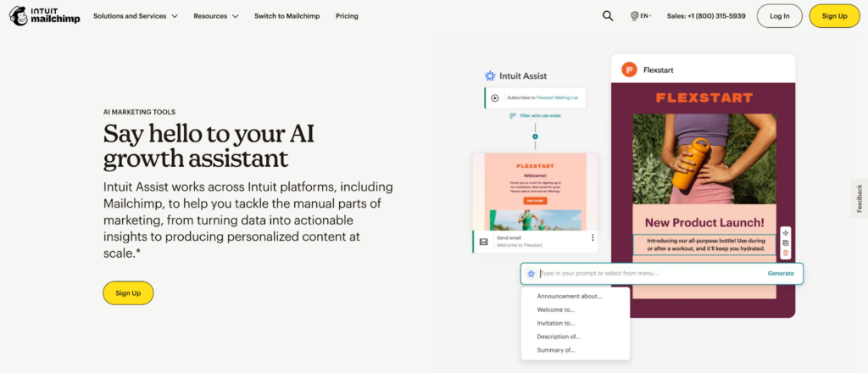868x373 pixels.
Task: Click the duplicate icon on text block
Action: coord(786,243)
